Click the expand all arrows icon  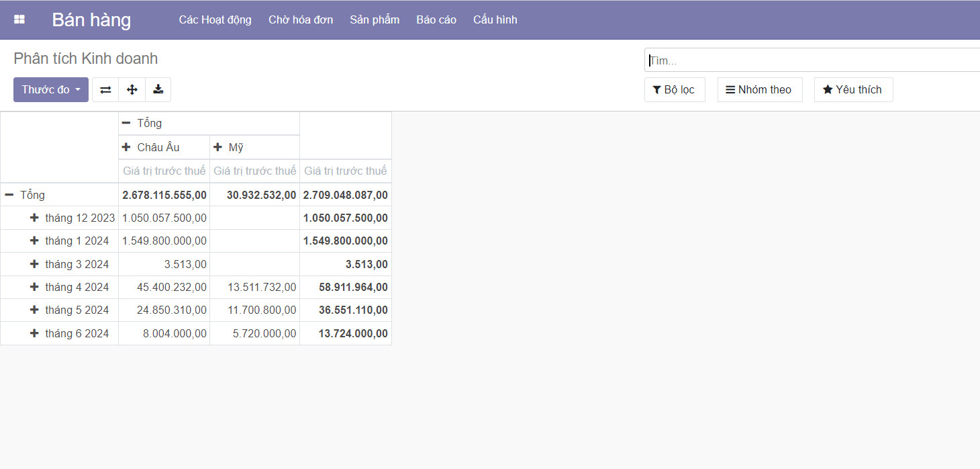pos(132,89)
